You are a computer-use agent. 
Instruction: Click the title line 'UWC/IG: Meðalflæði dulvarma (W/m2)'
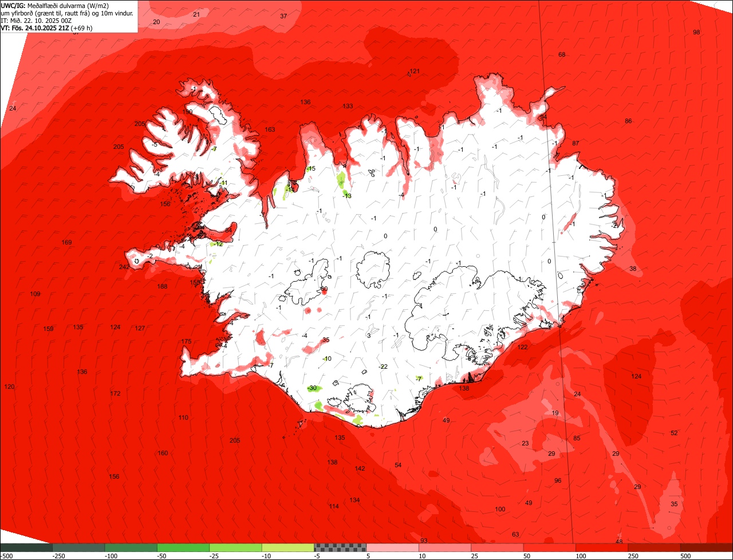55,6
